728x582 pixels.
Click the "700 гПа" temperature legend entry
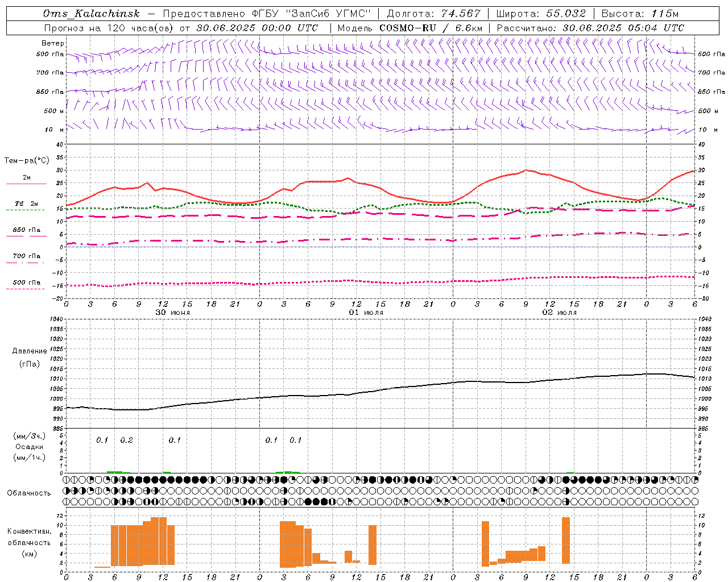[27, 256]
